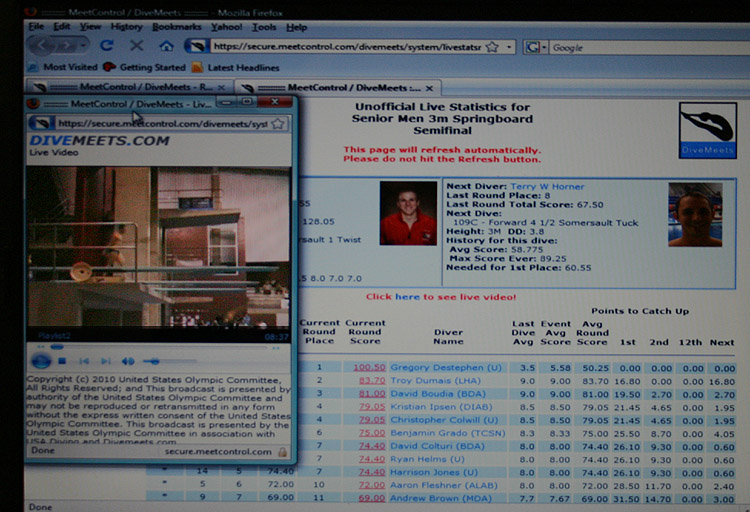Click round score 81.00 link
The width and height of the screenshot is (750, 512).
pos(372,393)
